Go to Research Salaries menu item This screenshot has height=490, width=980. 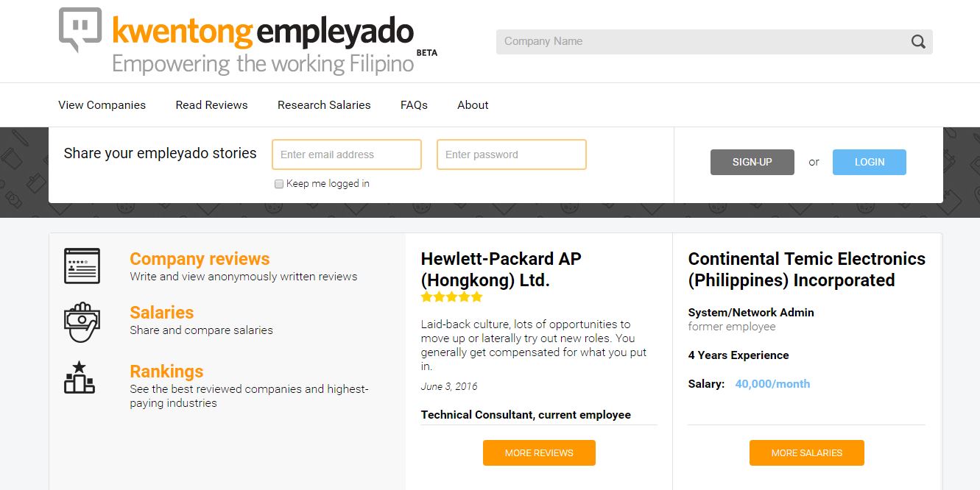click(324, 105)
